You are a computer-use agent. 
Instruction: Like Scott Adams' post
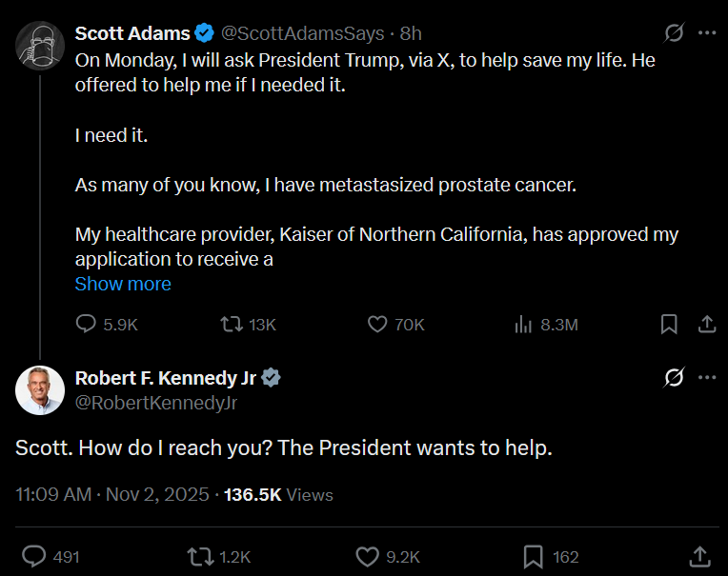click(377, 325)
